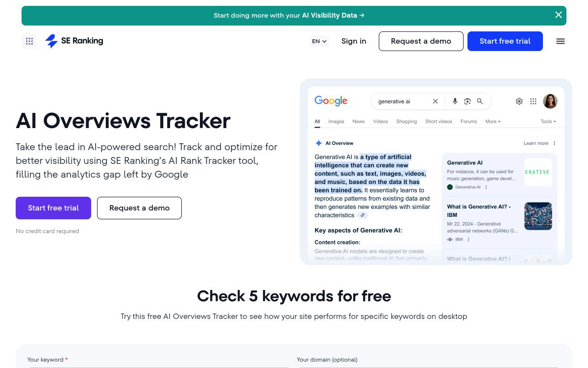Click the Google logo in the preview
The image size is (588, 368).
[x=331, y=101]
